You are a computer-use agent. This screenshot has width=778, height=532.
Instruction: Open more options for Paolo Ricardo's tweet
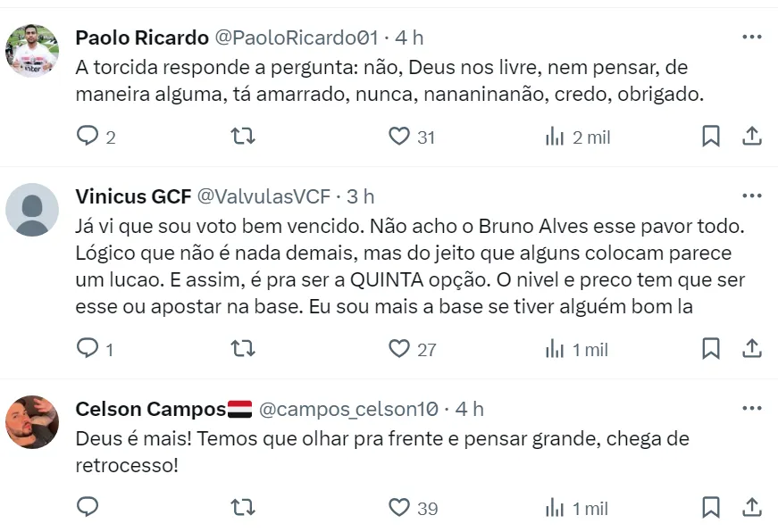(752, 37)
